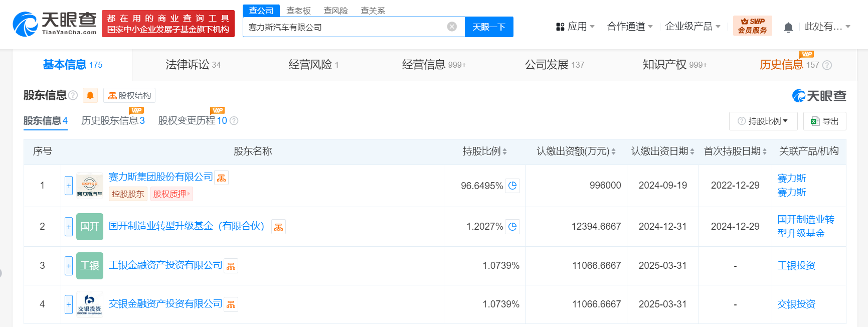
Task: Open help icon beside 股东信息 heading
Action: 73,95
